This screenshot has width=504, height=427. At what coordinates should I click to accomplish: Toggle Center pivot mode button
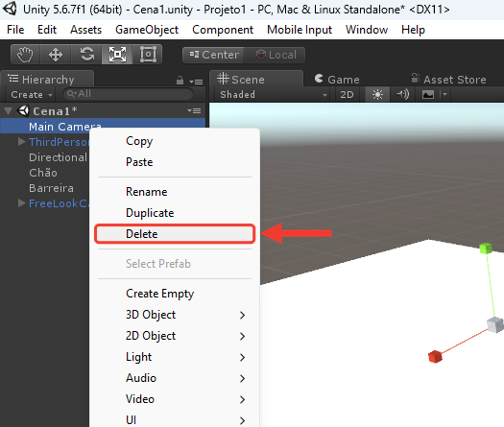coord(214,55)
